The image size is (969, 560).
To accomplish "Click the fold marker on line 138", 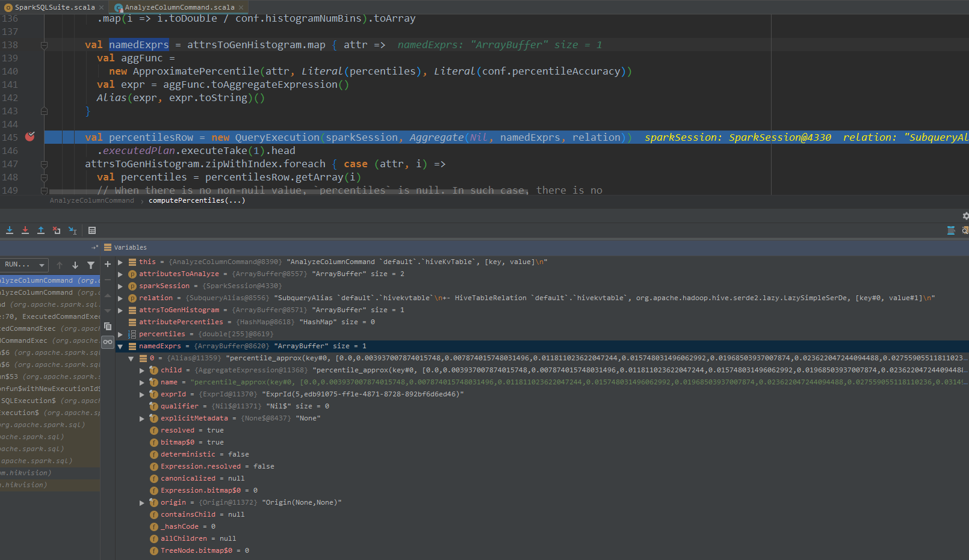I will 44,45.
